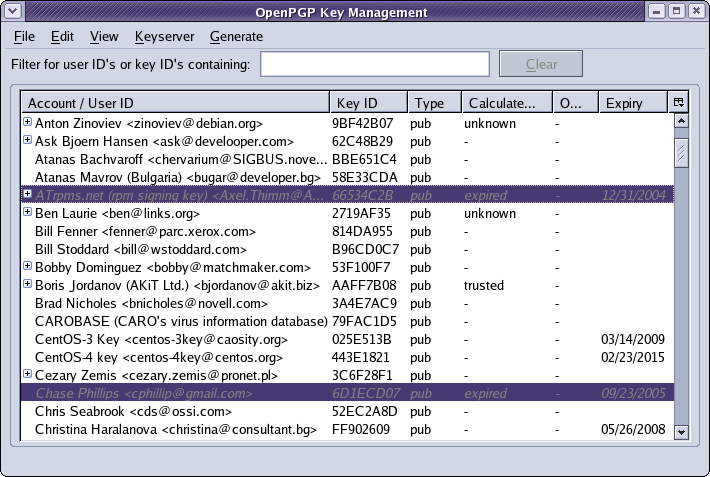Screen dimensions: 710x477
Task: Expand the Ben Laurie key entry
Action: [28, 212]
